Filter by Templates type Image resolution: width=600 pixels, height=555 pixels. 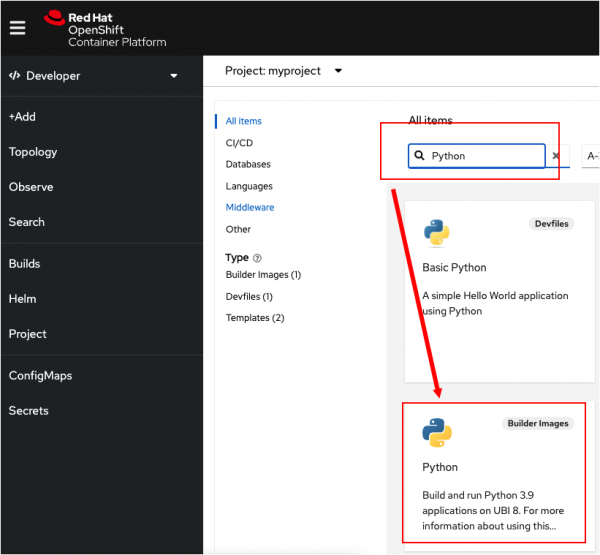[x=255, y=318]
